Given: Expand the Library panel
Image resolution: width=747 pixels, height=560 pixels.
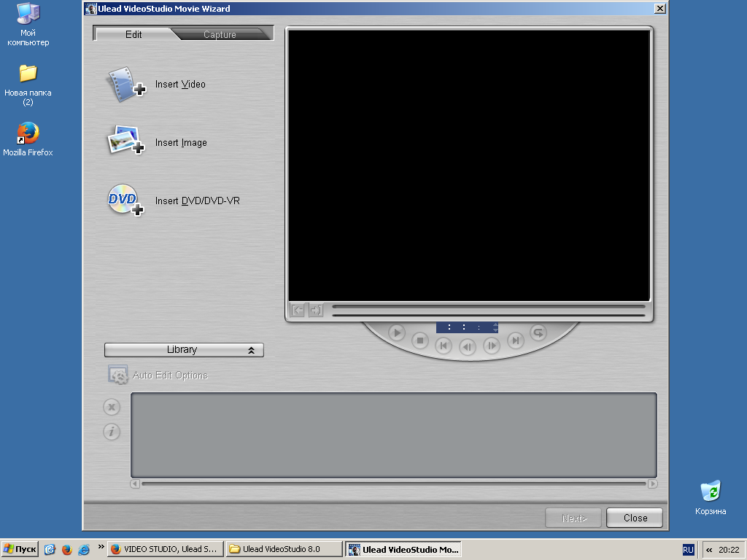Looking at the screenshot, I should (x=184, y=350).
